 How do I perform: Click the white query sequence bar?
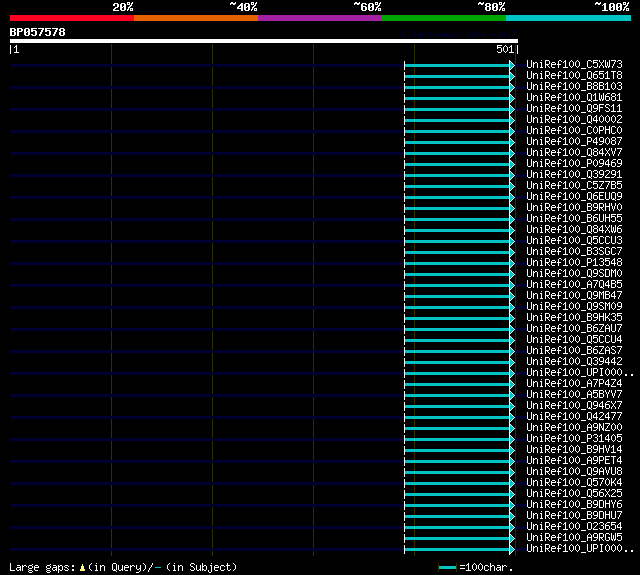click(264, 41)
